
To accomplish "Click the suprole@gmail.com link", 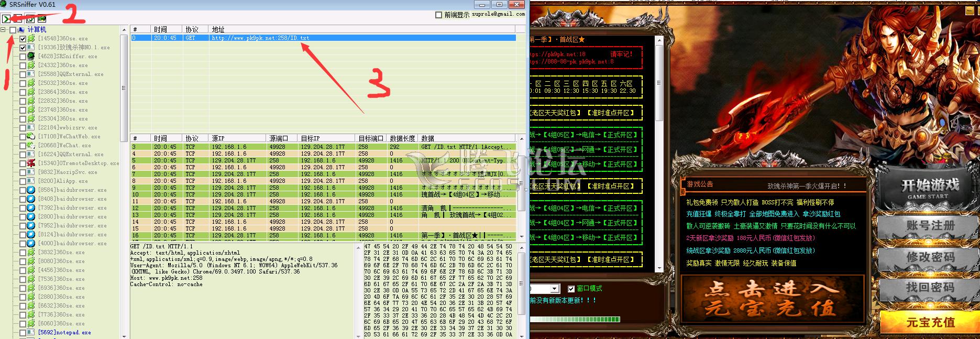I will coord(499,14).
